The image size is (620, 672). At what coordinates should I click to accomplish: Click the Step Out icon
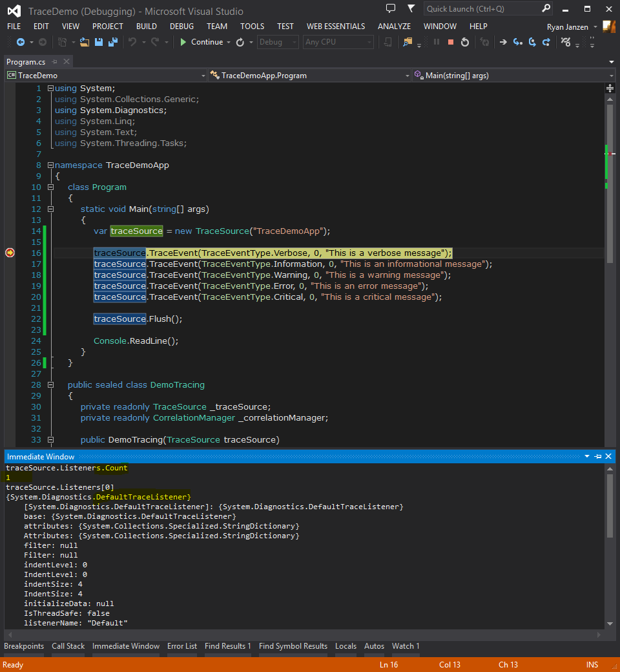(x=546, y=42)
